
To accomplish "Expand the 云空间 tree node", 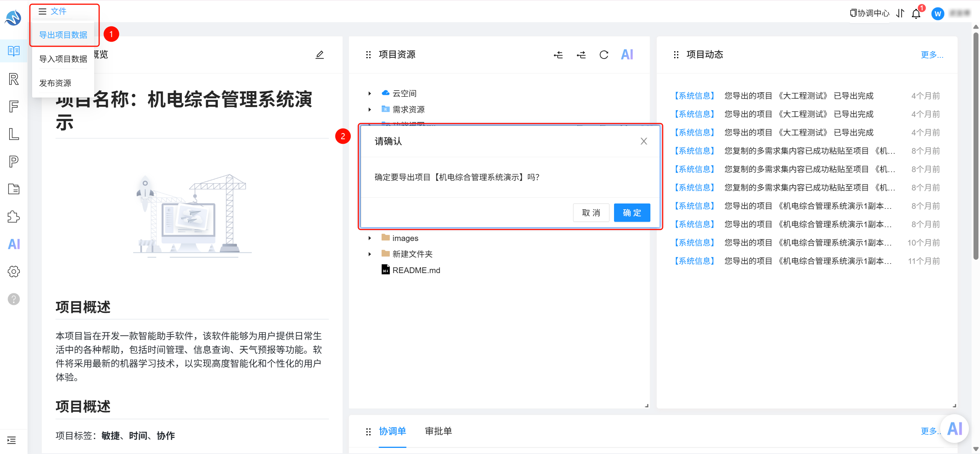I will click(370, 93).
